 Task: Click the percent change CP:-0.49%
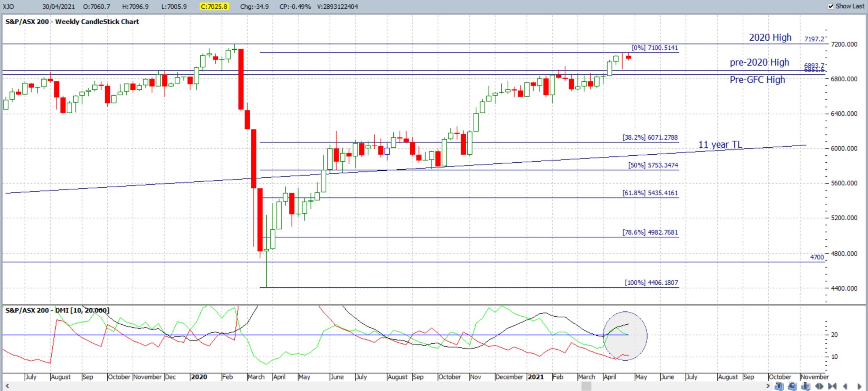point(295,7)
